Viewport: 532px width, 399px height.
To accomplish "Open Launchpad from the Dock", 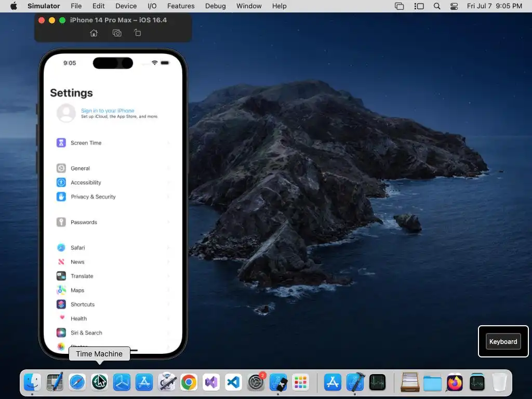I will [x=301, y=382].
